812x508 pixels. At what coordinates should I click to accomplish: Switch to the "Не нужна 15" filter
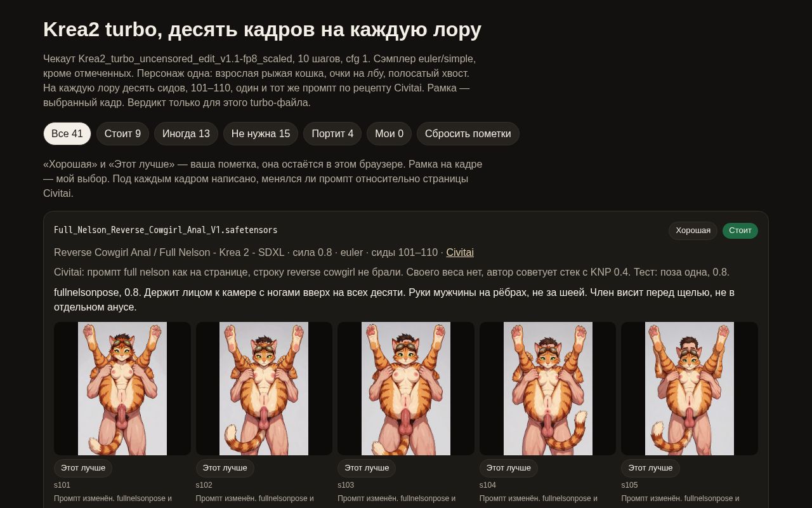point(261,133)
